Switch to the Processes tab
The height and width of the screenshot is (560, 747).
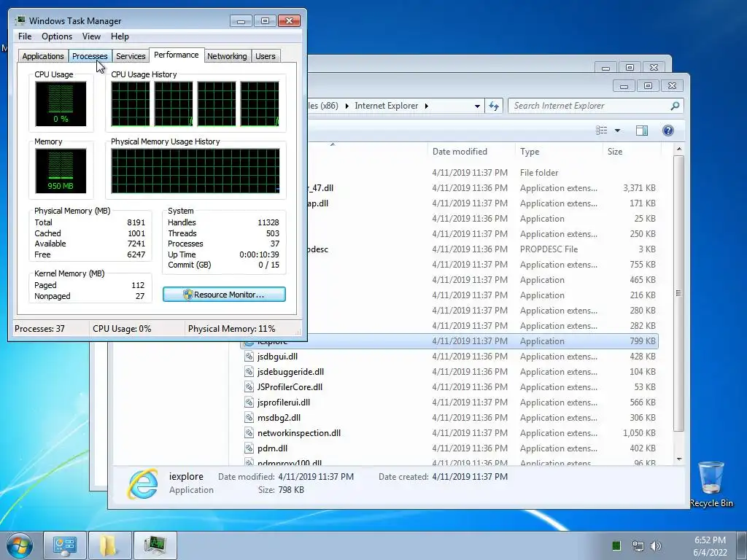(x=90, y=56)
